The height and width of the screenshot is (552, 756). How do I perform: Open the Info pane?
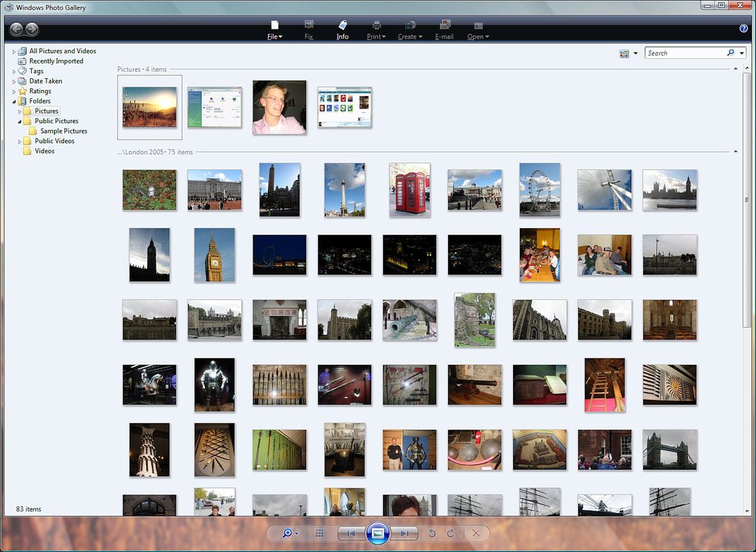pos(342,29)
